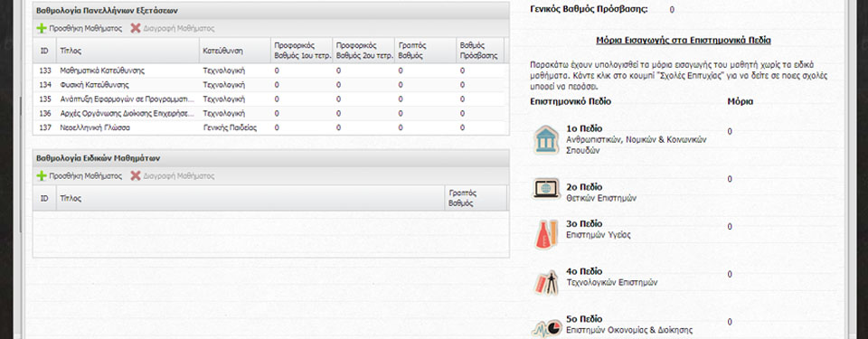Add a subject in Βαθμολογία Ειδικών Μαθημάτων
Screen dimensions: 868x339
(80, 176)
